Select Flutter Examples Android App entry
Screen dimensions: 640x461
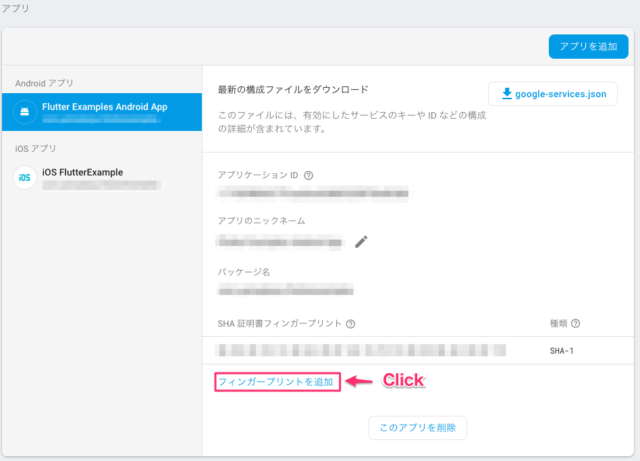(102, 112)
